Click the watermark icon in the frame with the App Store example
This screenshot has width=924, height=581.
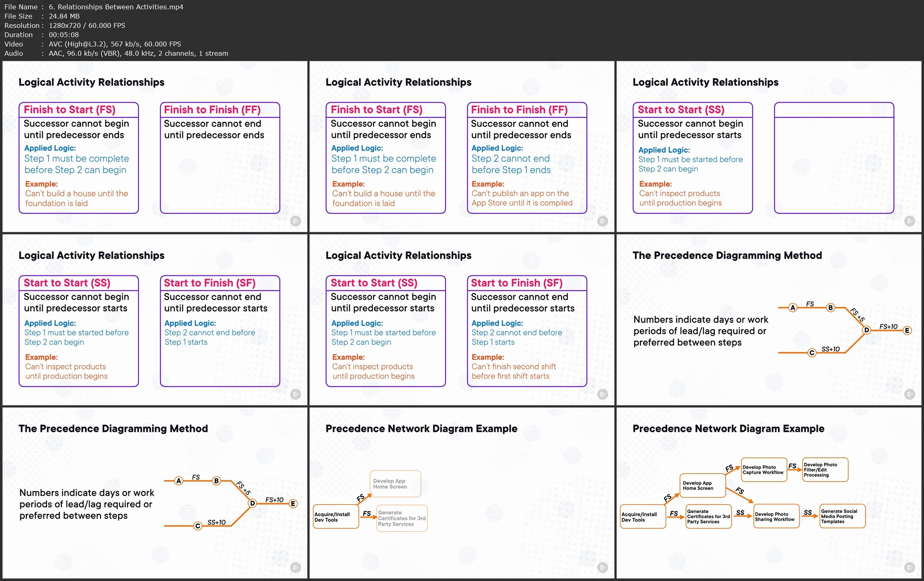pyautogui.click(x=602, y=221)
